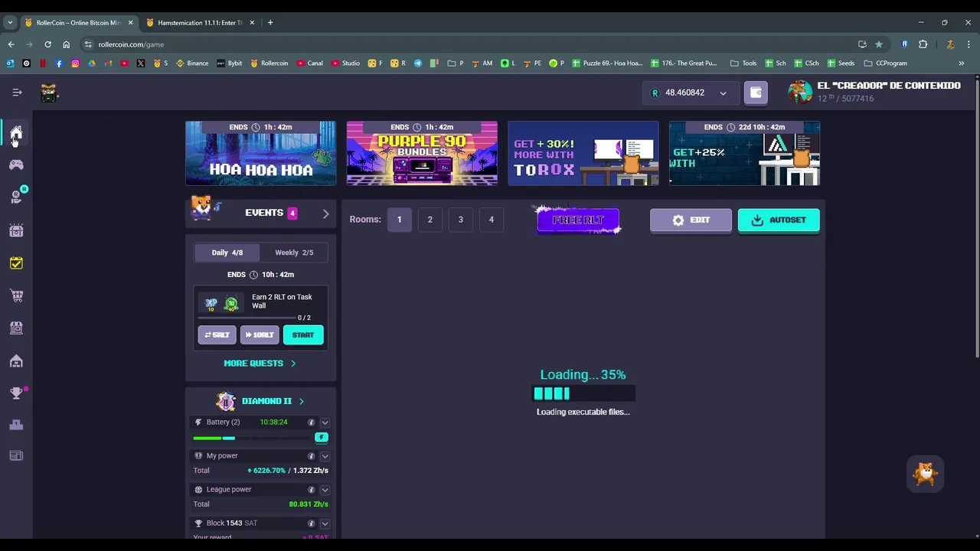Recharge using the teal battery lightning button
This screenshot has width=980, height=551.
(322, 437)
